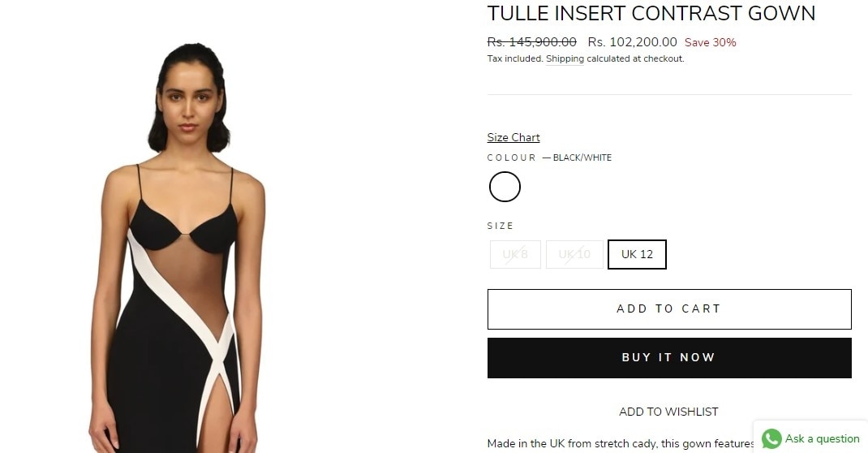
Task: Open the gown product photo
Action: pos(177,248)
